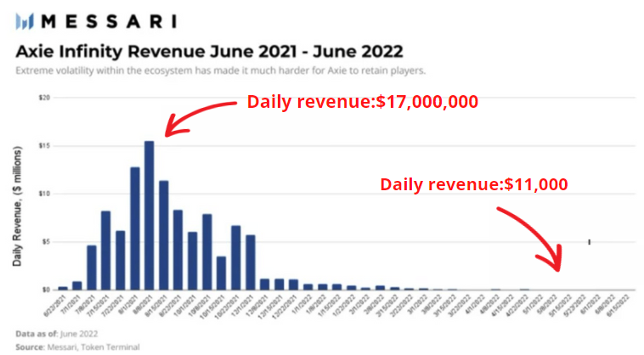Select the chart title 'Axie Infinity Revenue June 2021 - June 2022'
The image size is (644, 355).
pyautogui.click(x=210, y=52)
